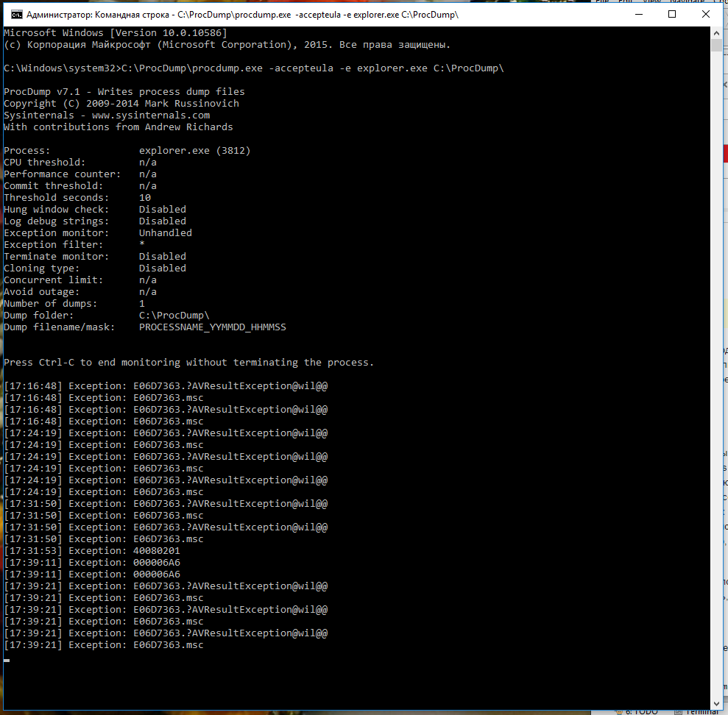Viewport: 728px width, 715px height.
Task: Click the 'Terminate monitor:' row
Action: (95, 257)
